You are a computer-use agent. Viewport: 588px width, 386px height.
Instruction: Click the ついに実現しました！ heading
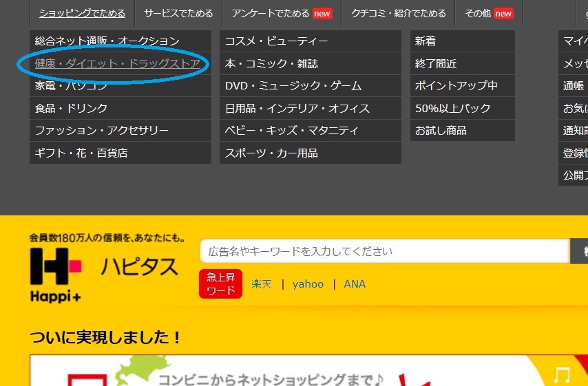pos(105,337)
